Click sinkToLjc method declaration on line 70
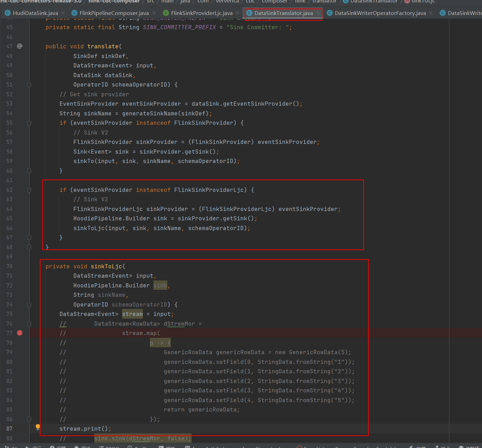482x448 pixels. pos(106,266)
